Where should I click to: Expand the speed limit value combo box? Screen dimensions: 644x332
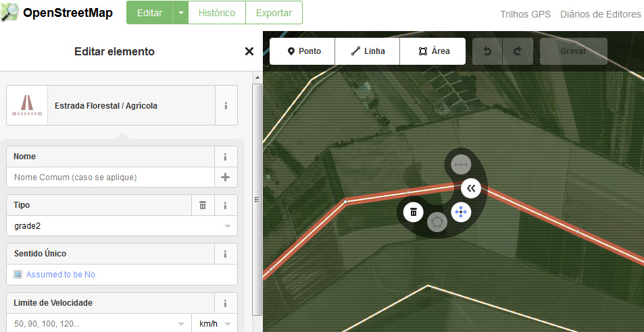[99, 323]
